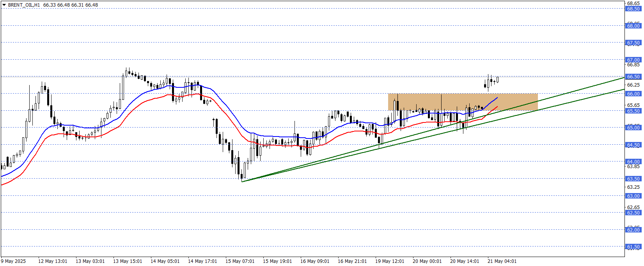Screen dimensions: 644x266
Task: Click the 61.50 price level label
Action: pos(633,247)
